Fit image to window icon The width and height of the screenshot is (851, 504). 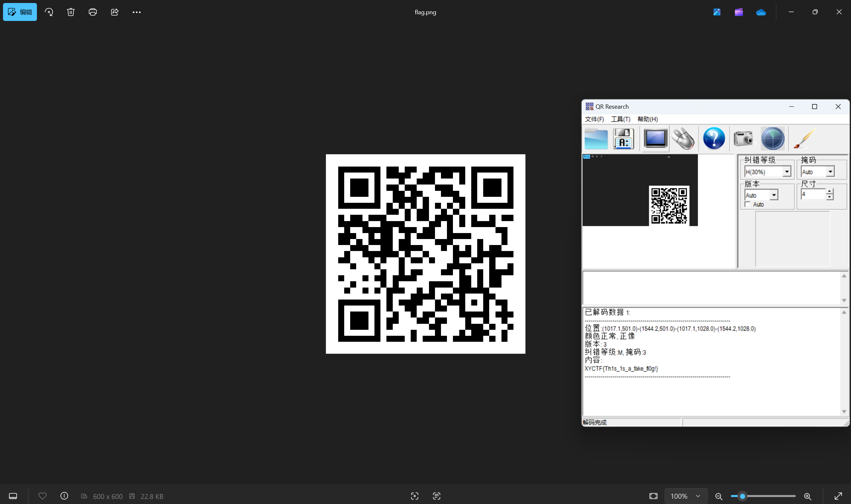point(653,496)
